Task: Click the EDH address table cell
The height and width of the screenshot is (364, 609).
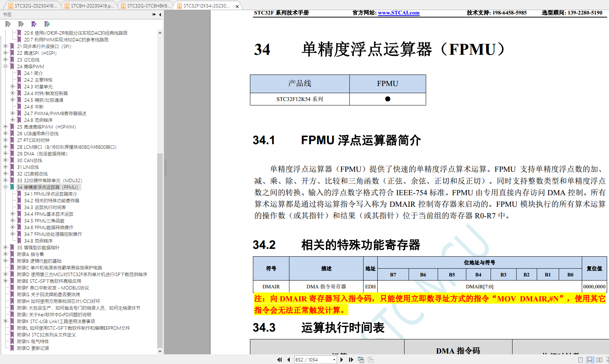Action: [370, 287]
